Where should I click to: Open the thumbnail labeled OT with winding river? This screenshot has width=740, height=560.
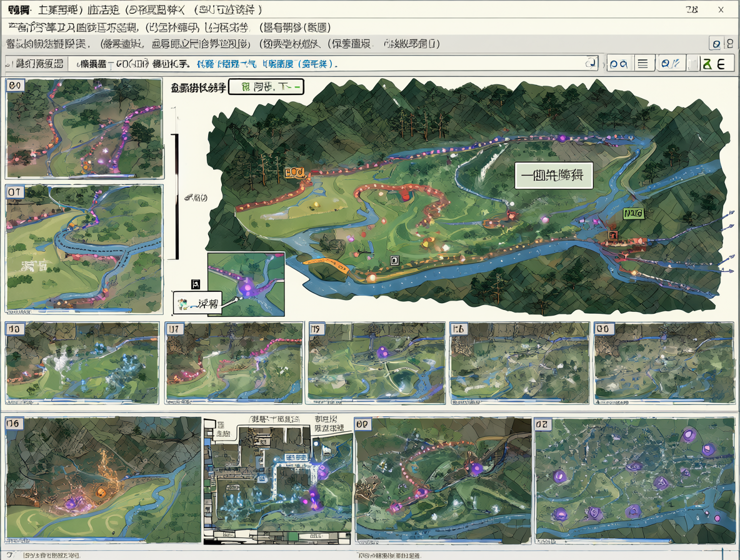click(x=84, y=249)
